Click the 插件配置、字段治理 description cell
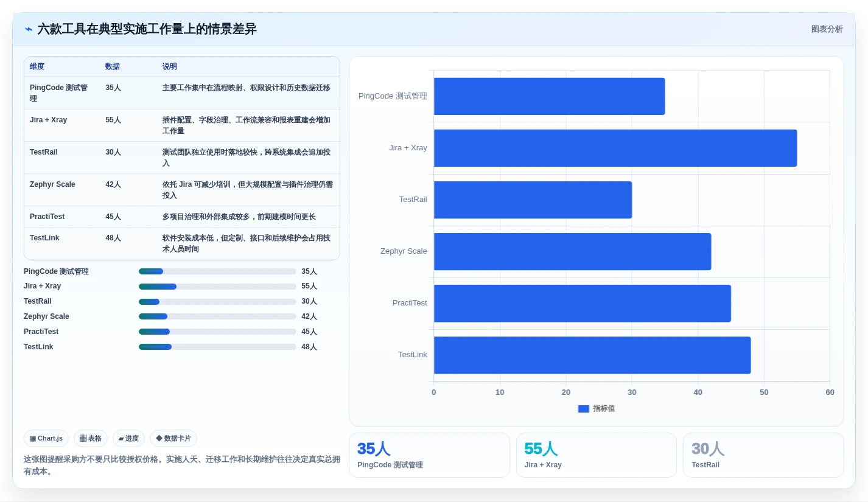The height and width of the screenshot is (502, 868). tap(248, 125)
